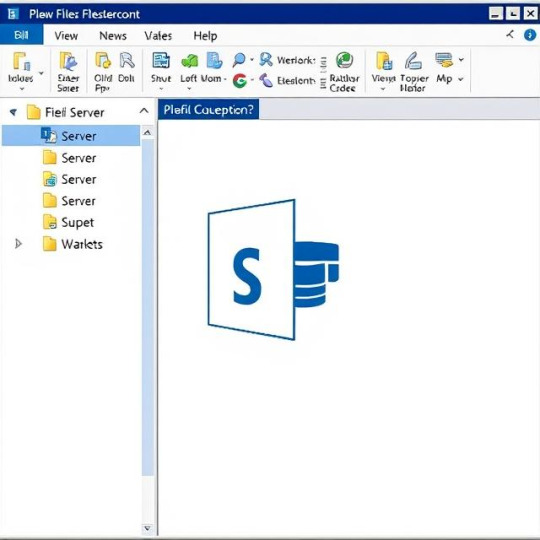
Task: Open the dropdown below Shut
Action: pos(161,89)
